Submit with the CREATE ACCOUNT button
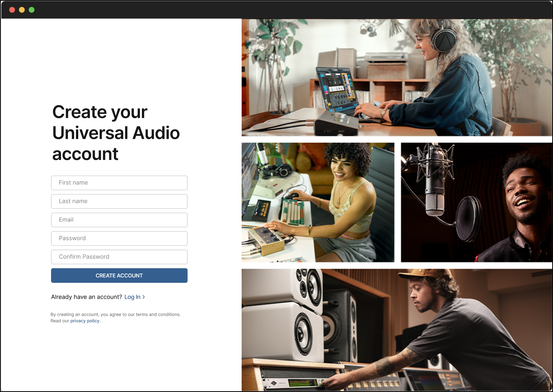This screenshot has height=392, width=553. [x=119, y=275]
